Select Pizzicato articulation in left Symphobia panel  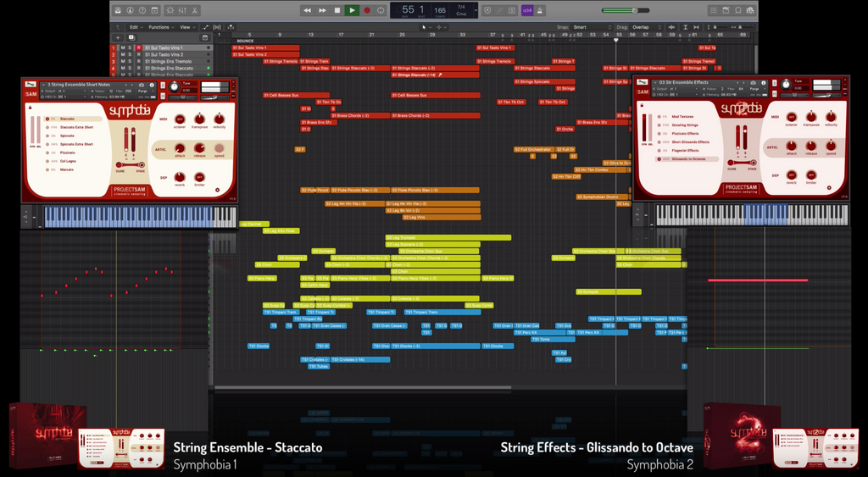pyautogui.click(x=68, y=153)
